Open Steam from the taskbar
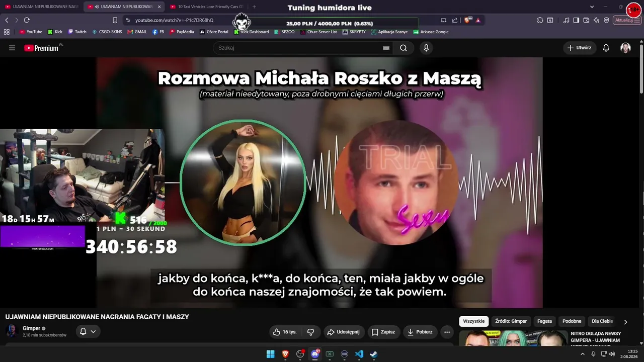This screenshot has height=362, width=644. click(374, 354)
